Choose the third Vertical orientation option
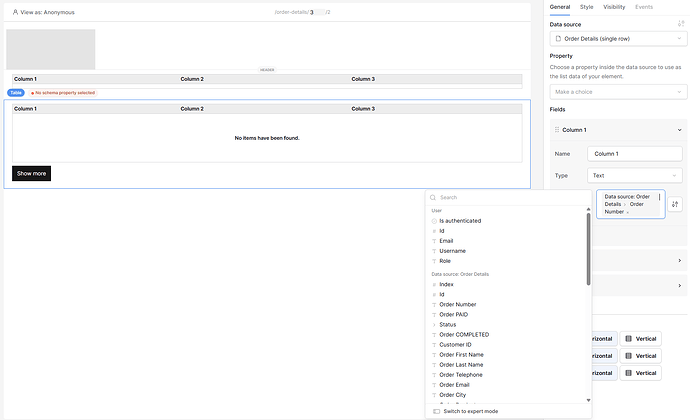 click(641, 373)
